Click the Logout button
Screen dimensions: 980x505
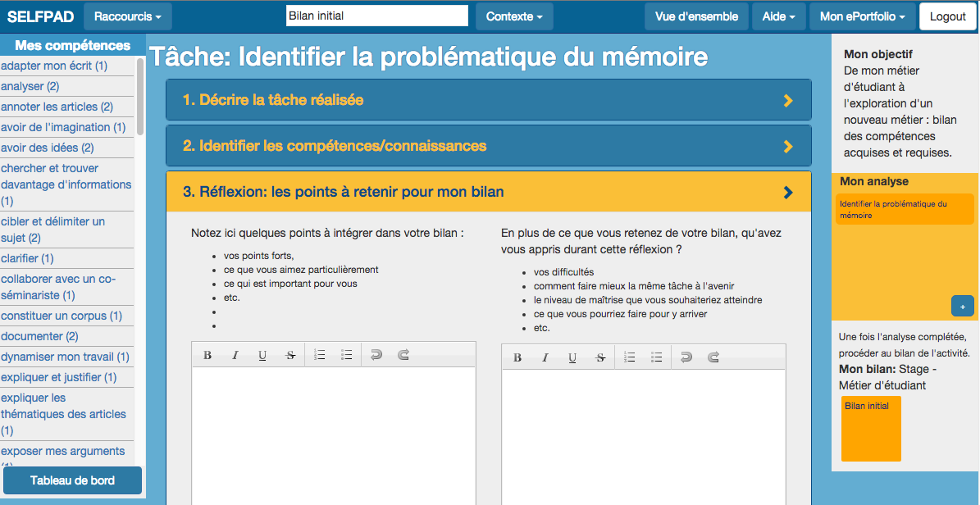point(947,16)
